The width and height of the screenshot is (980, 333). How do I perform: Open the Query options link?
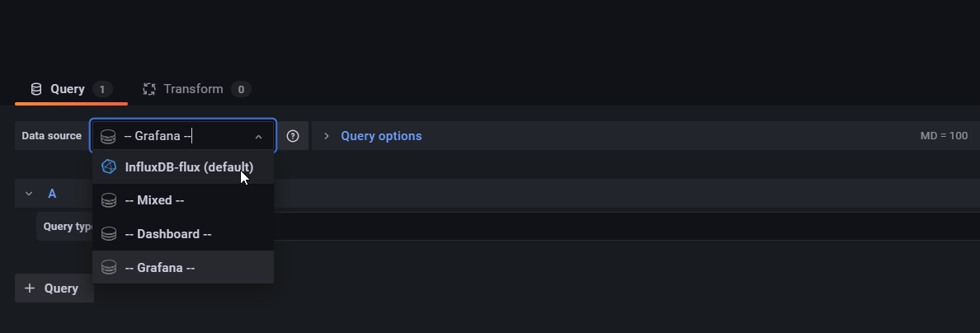[x=381, y=136]
